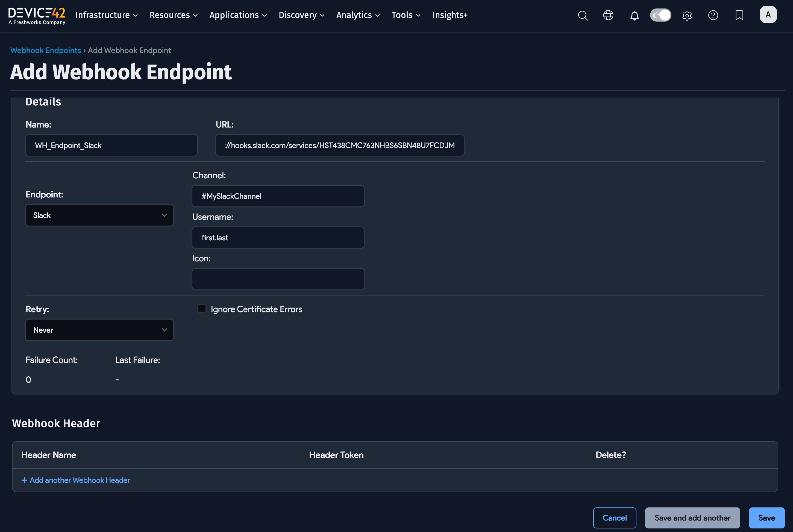793x532 pixels.
Task: Open the settings gear icon
Action: tap(687, 15)
